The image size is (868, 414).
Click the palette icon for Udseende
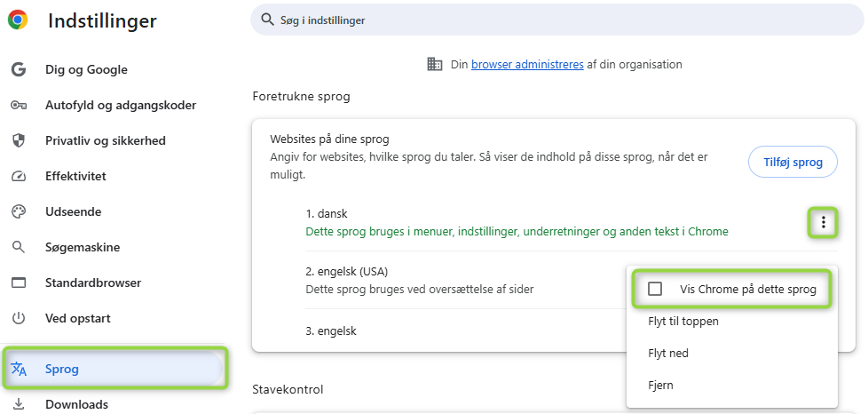coord(19,212)
